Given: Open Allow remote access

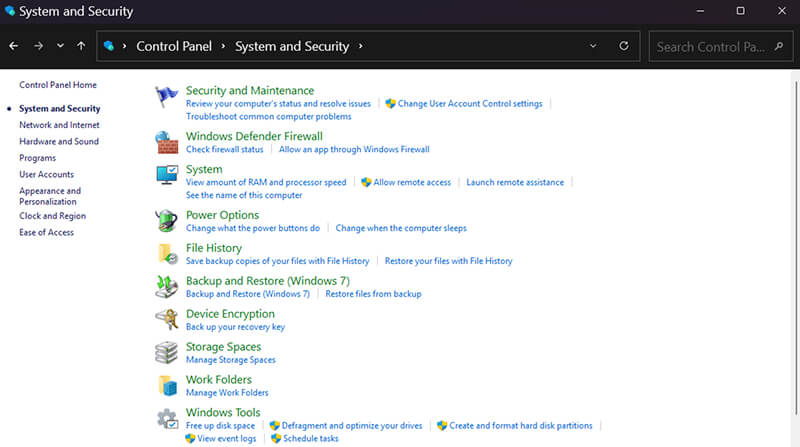Looking at the screenshot, I should point(412,182).
